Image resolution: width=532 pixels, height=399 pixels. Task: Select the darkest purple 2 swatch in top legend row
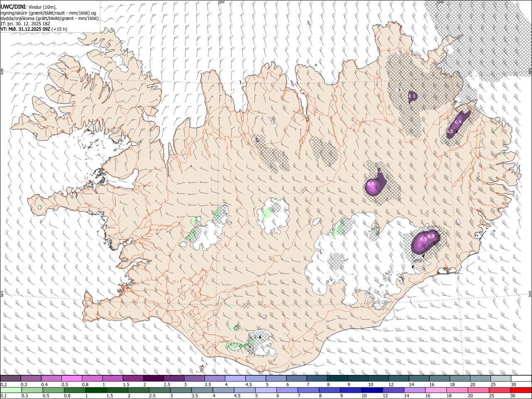[x=153, y=379]
